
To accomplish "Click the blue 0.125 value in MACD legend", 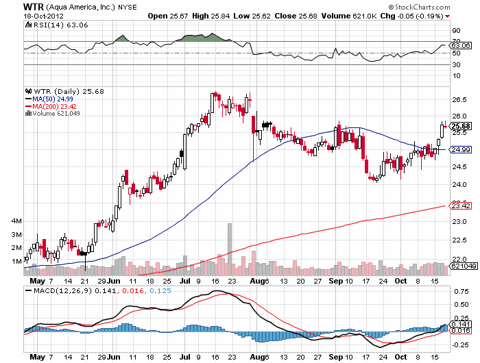I will point(160,291).
